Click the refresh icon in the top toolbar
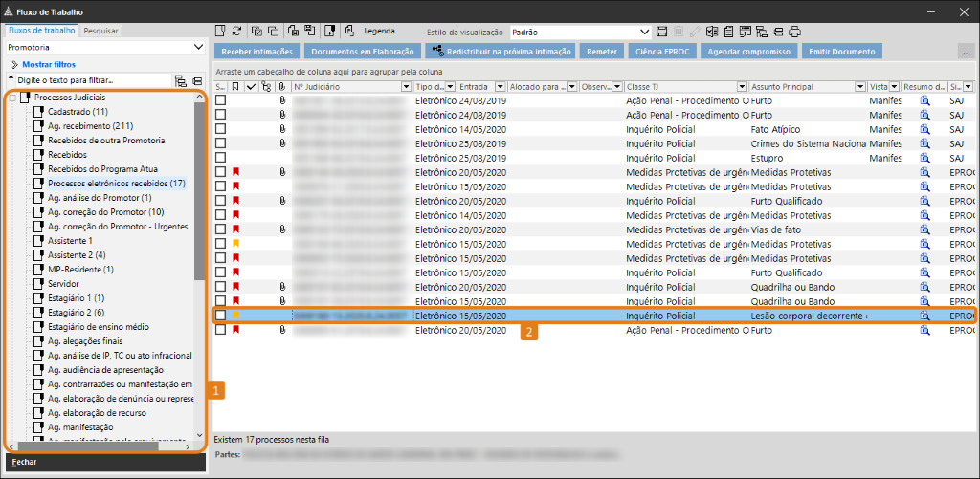Image resolution: width=980 pixels, height=479 pixels. [235, 32]
